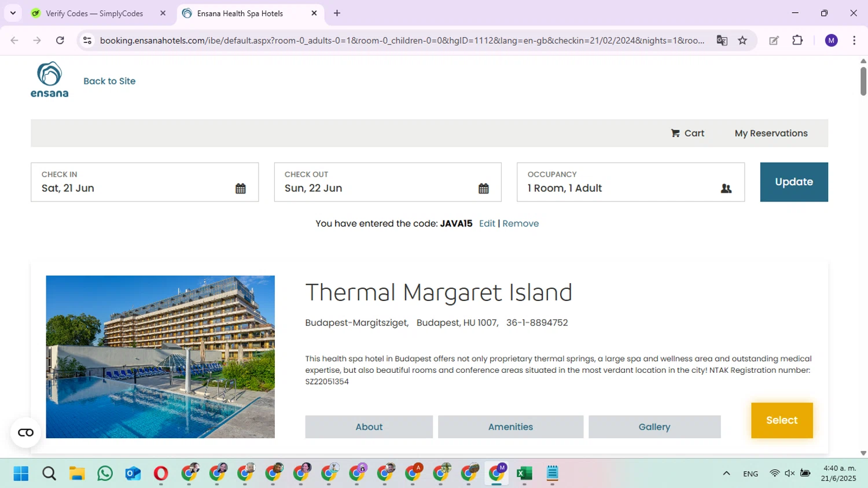The height and width of the screenshot is (488, 868).
Task: Open the Windows Start menu
Action: pos(21,474)
